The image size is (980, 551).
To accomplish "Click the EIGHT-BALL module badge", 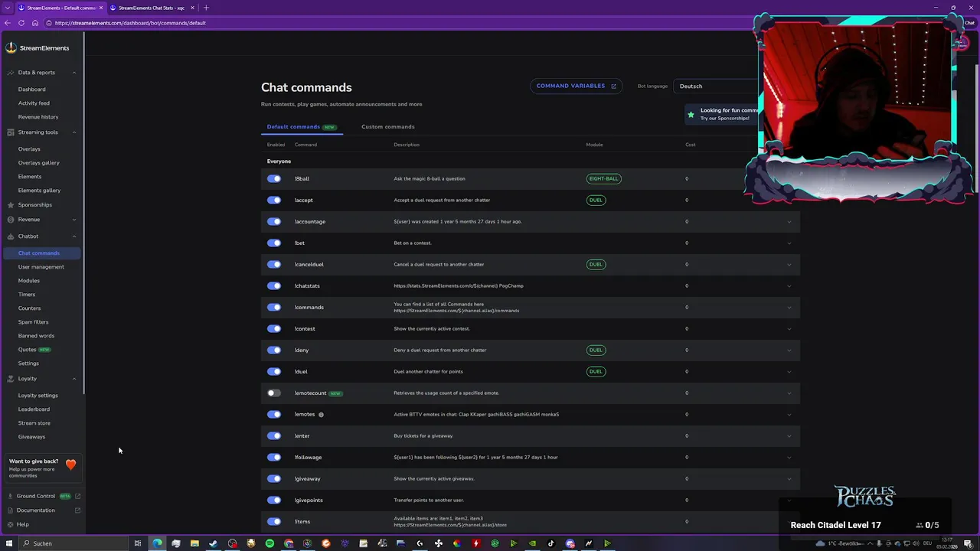I will [x=603, y=179].
